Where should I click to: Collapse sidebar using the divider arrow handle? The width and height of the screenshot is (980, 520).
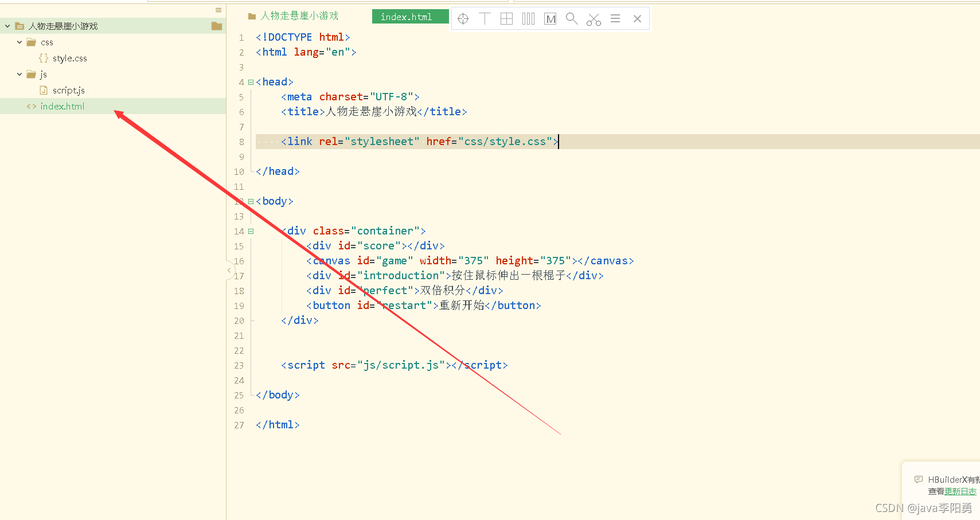click(x=229, y=270)
